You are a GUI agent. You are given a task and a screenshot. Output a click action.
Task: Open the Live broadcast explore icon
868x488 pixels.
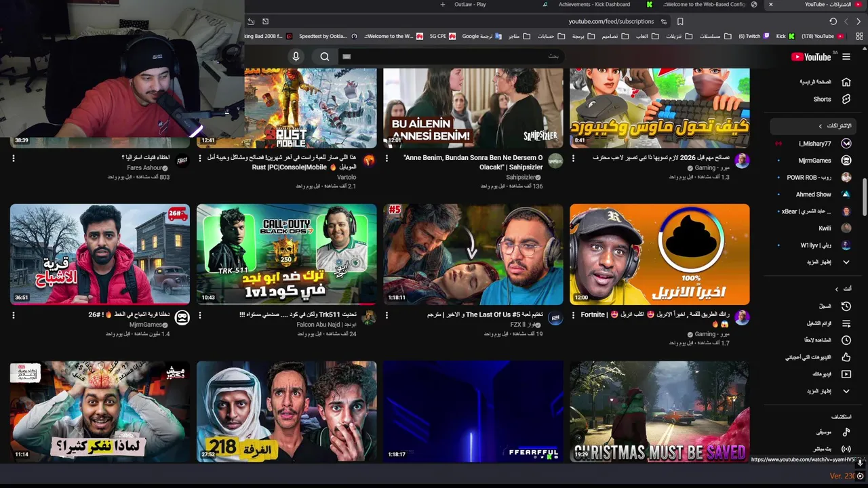tap(846, 449)
